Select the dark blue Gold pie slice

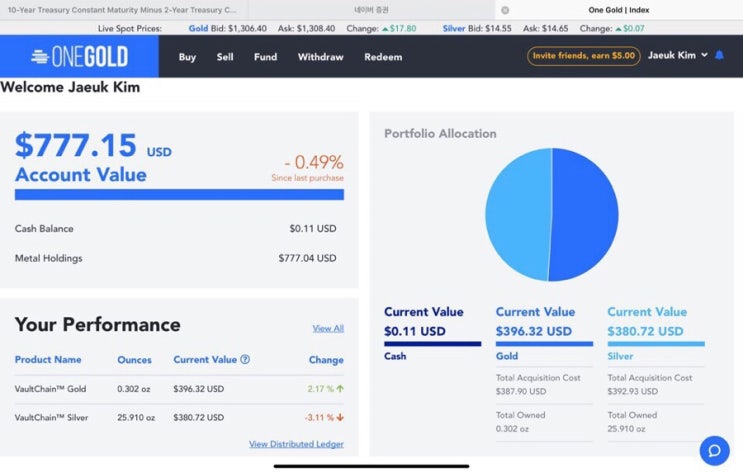pyautogui.click(x=585, y=214)
